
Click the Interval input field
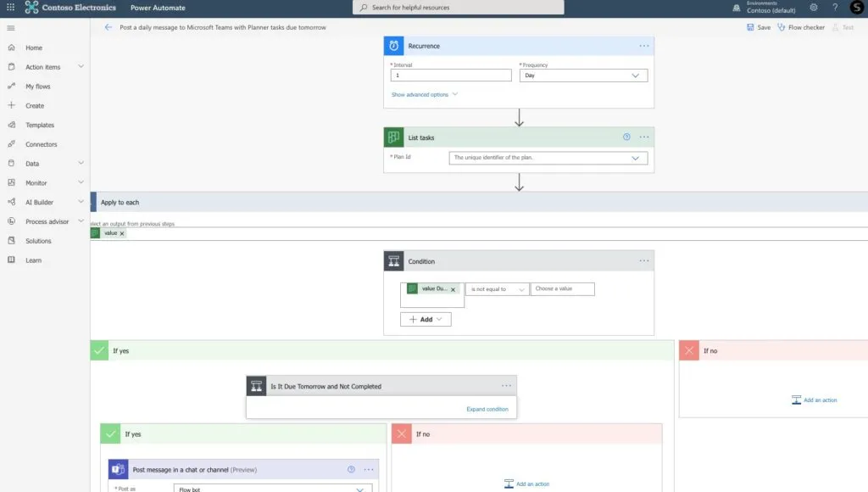click(x=451, y=75)
